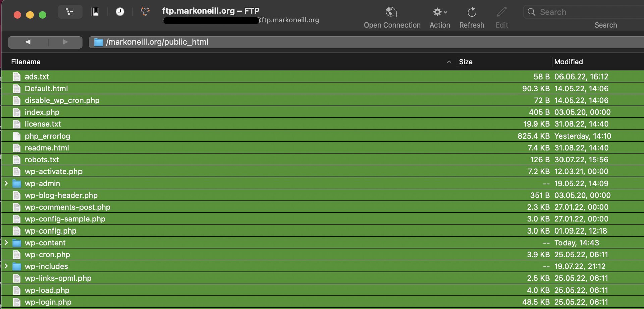Open the Action gear menu
Image resolution: width=644 pixels, height=309 pixels.
(x=439, y=12)
